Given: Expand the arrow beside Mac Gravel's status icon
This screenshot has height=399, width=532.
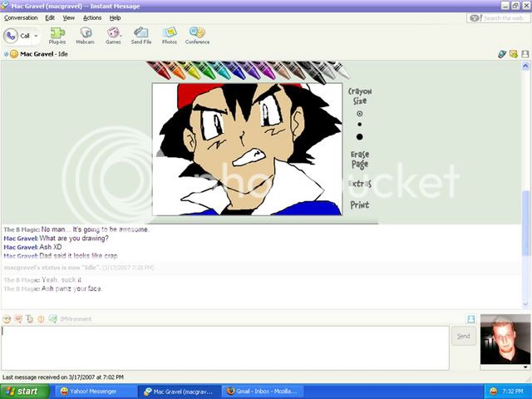Looking at the screenshot, I should click(6, 54).
